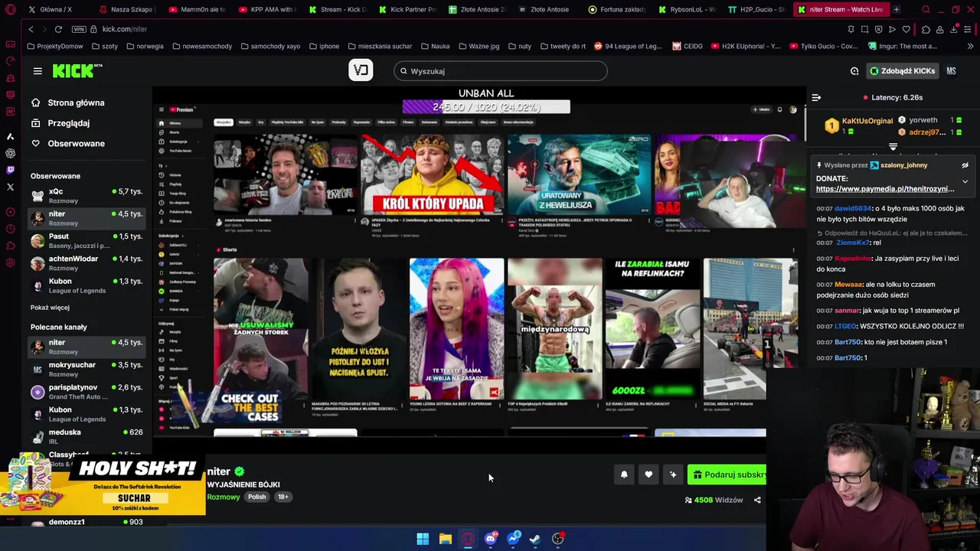Open Twitch from Opera sidebar
The image size is (980, 551).
pyautogui.click(x=11, y=170)
